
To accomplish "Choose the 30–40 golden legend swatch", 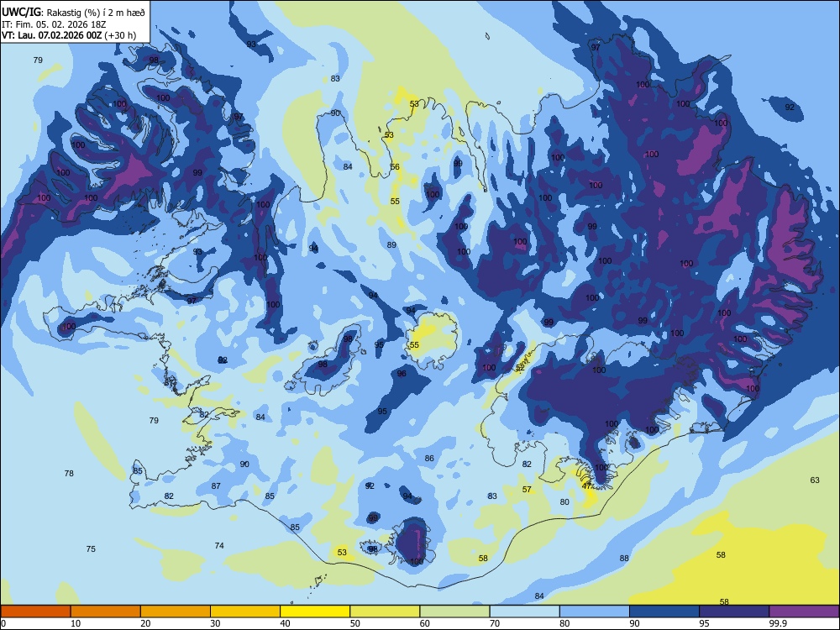I will point(245,612).
